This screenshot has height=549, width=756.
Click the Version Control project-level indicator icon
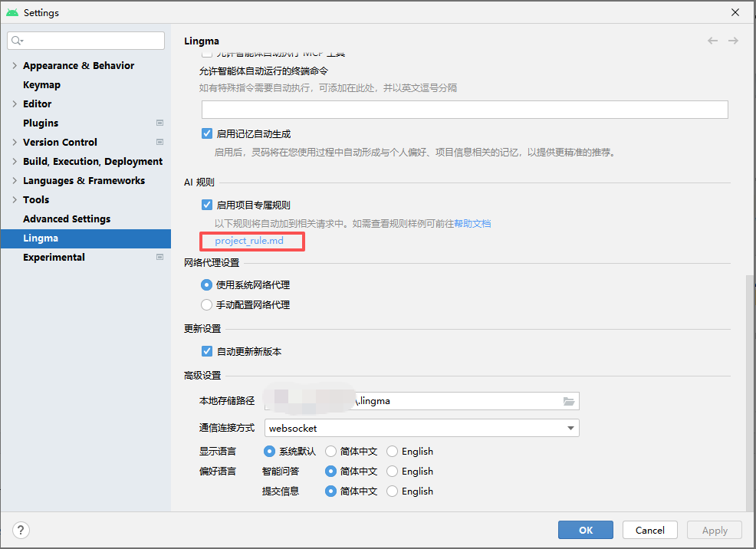click(x=159, y=142)
